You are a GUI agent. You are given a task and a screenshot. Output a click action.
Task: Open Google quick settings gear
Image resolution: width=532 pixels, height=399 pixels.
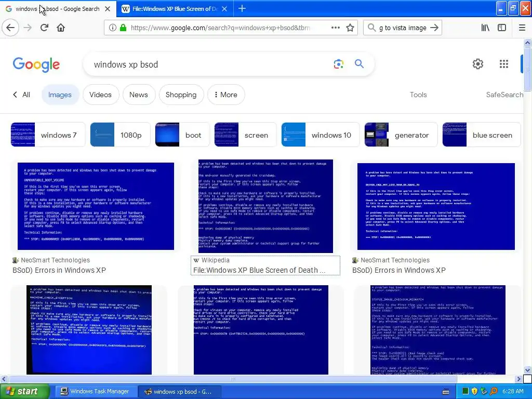(x=478, y=64)
